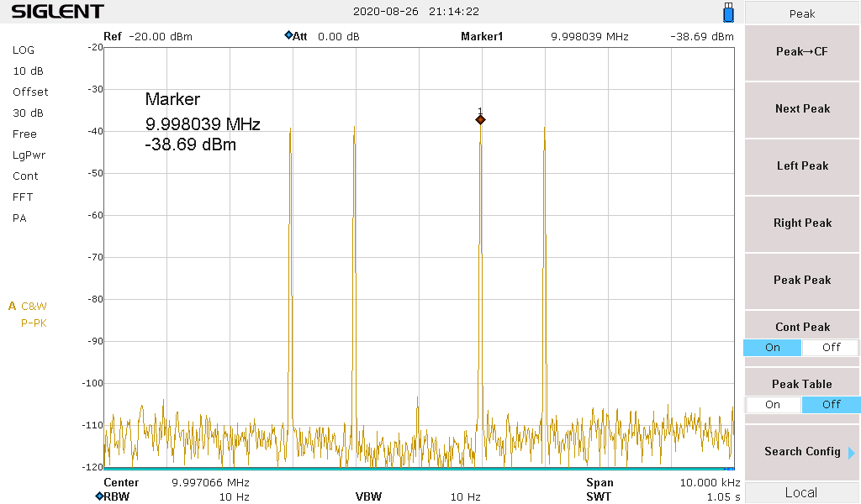
Task: Move marker to the Right Peak
Action: tap(802, 223)
